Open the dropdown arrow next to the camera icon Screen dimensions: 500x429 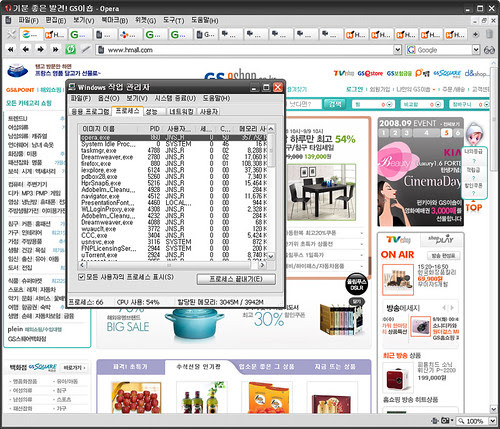point(452,420)
